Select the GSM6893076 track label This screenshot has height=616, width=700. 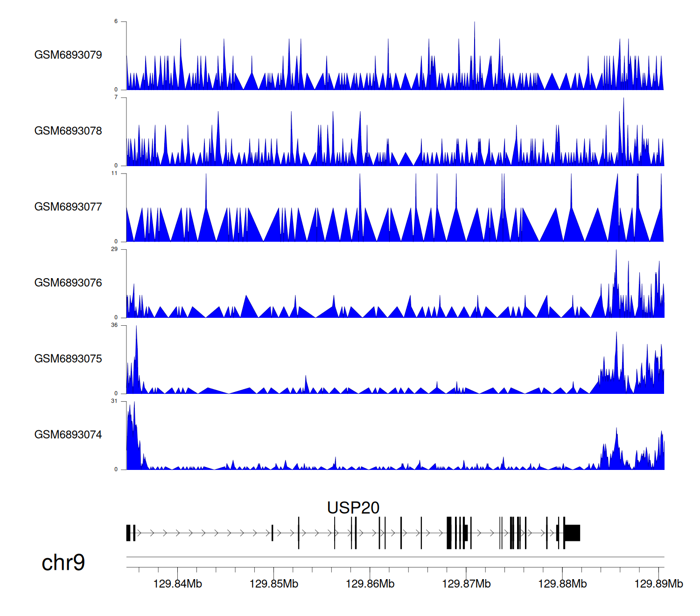pyautogui.click(x=68, y=283)
